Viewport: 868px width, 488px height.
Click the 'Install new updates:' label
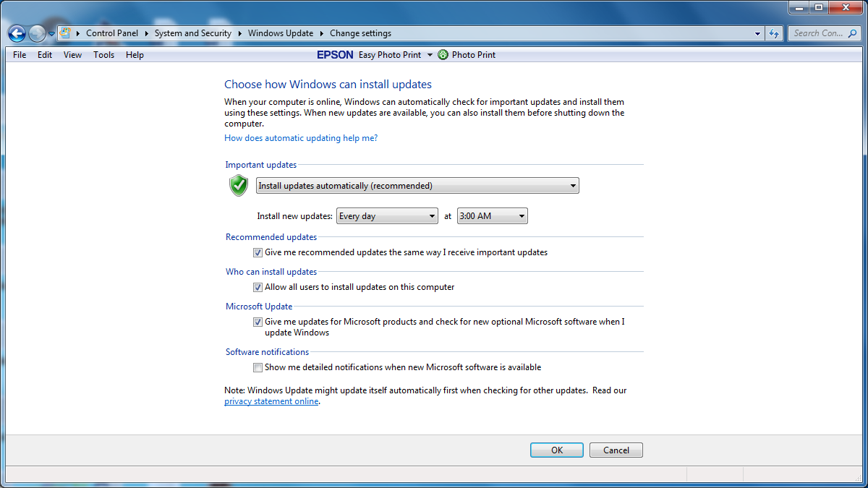pyautogui.click(x=295, y=216)
